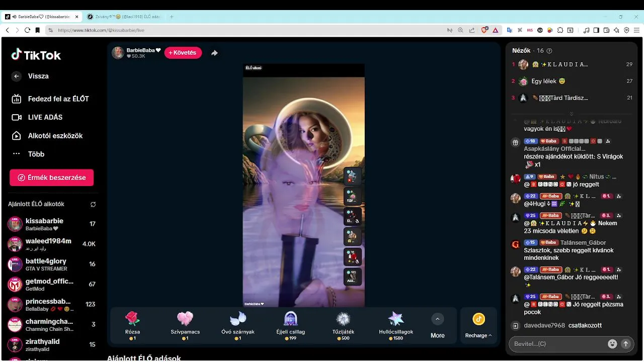644x362 pixels.
Task: Open battle4glory live creator
Action: pyautogui.click(x=51, y=264)
